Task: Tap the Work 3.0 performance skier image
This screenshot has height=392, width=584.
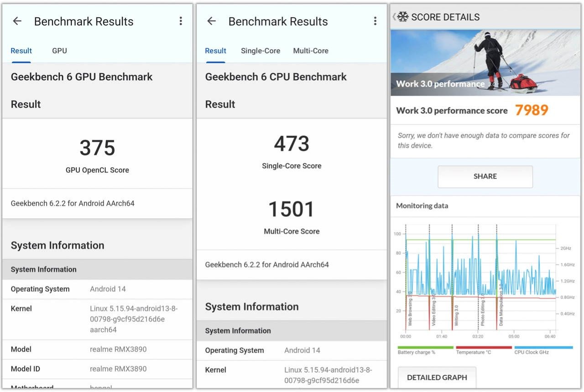Action: pyautogui.click(x=485, y=62)
